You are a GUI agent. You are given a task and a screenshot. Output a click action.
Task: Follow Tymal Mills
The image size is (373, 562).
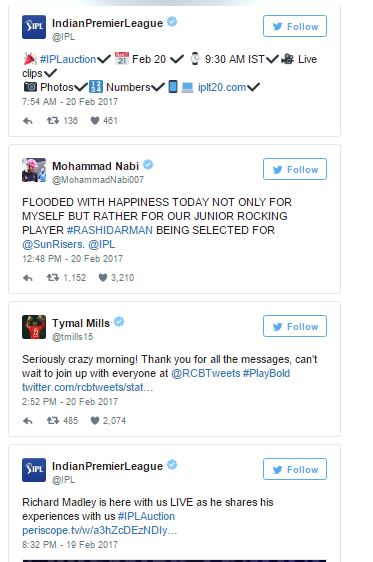pyautogui.click(x=295, y=326)
